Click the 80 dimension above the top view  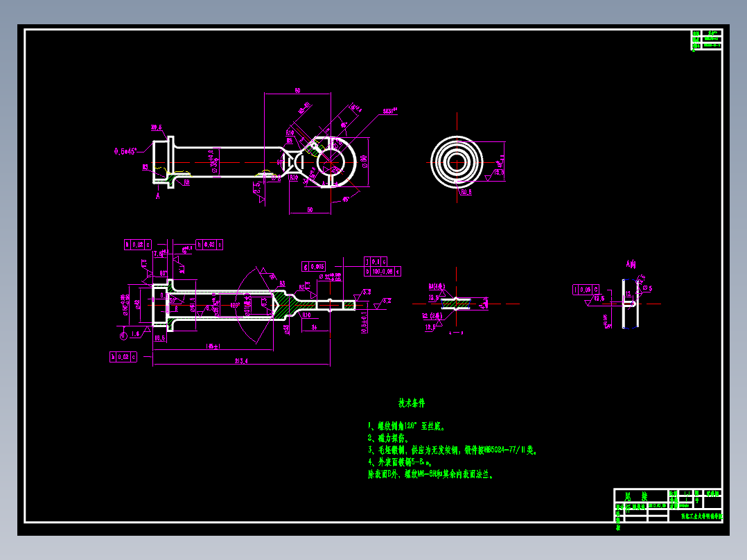(297, 91)
